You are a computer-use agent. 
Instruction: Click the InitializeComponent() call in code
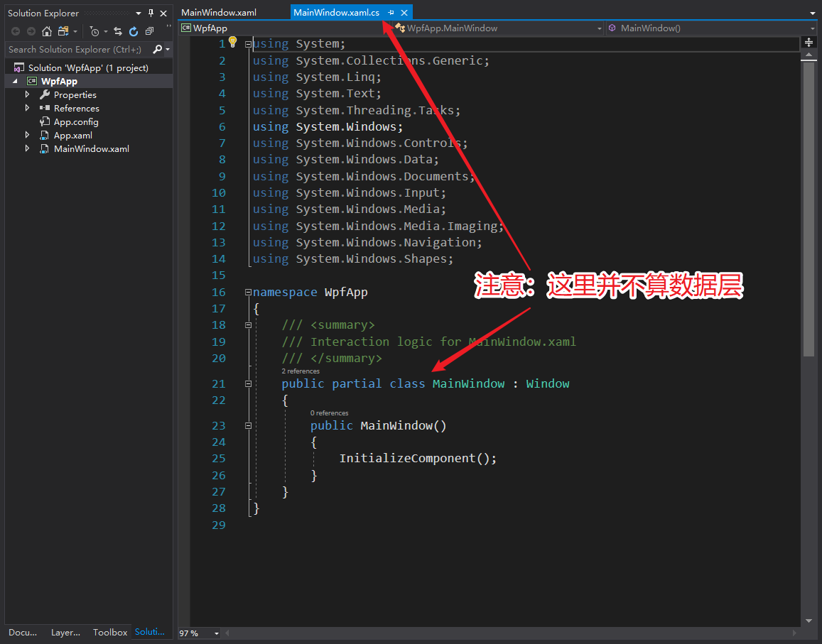pos(418,459)
